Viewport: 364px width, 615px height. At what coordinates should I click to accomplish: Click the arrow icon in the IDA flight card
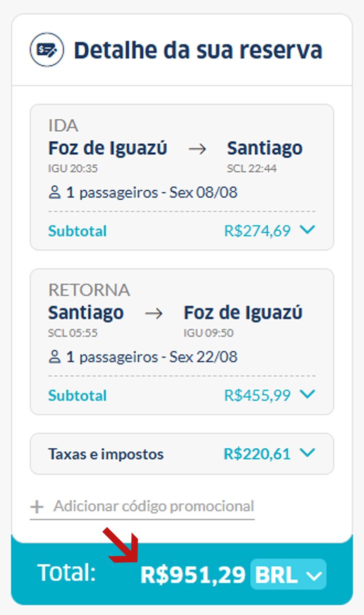(x=197, y=149)
